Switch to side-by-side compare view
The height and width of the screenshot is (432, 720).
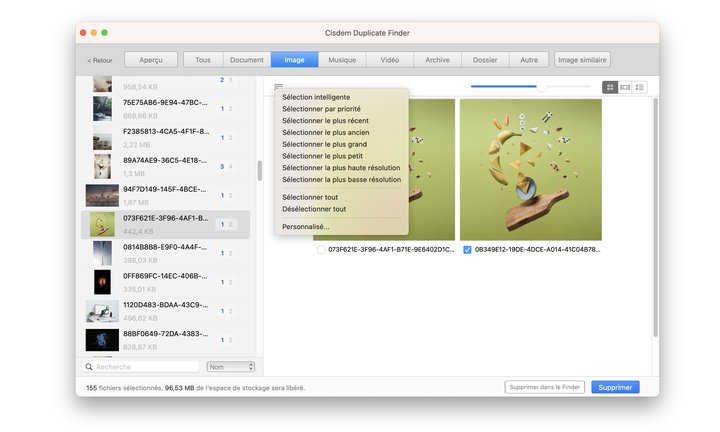pyautogui.click(x=625, y=87)
